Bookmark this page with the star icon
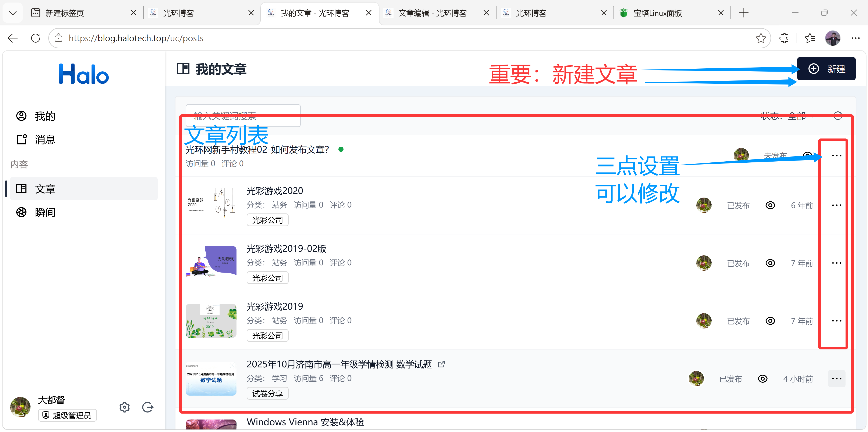Viewport: 868px width, 432px height. point(761,38)
